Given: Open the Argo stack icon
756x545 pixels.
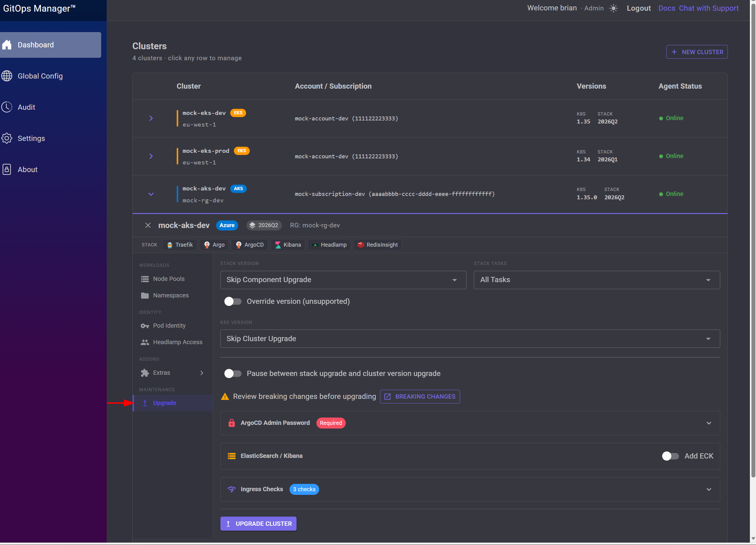Looking at the screenshot, I should tap(207, 245).
